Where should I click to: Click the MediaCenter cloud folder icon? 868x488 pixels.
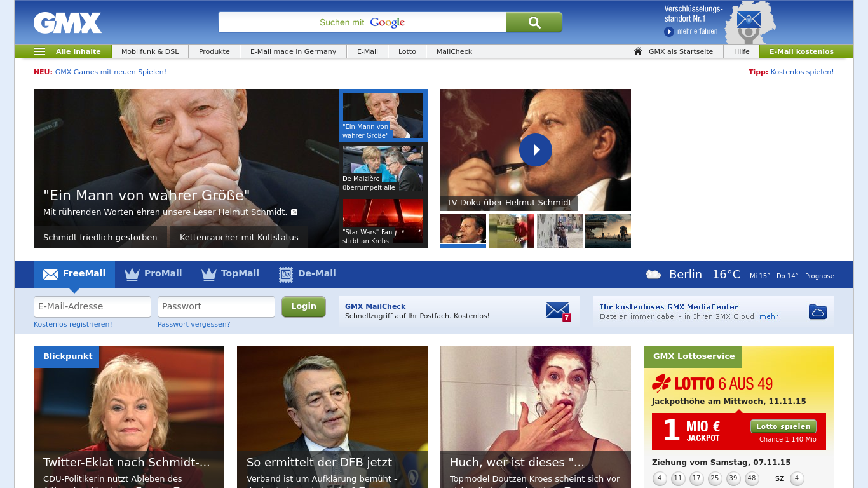pyautogui.click(x=818, y=311)
